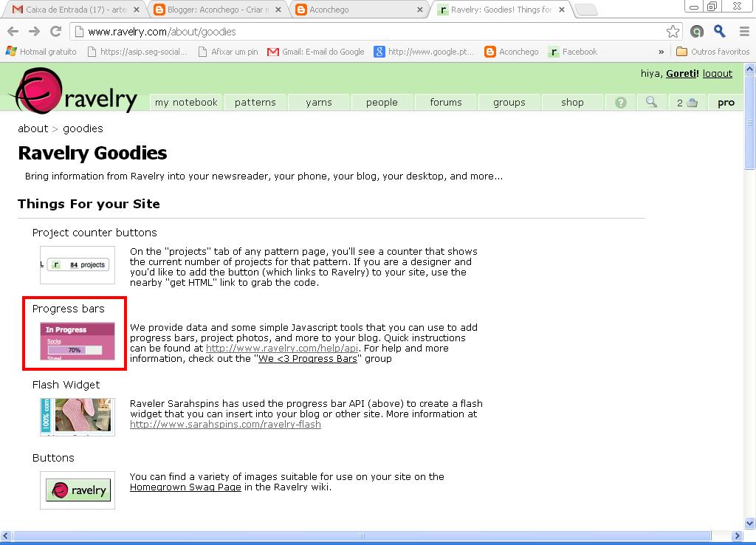Open the Gmail E-mail do Google bookmark

pyautogui.click(x=316, y=52)
